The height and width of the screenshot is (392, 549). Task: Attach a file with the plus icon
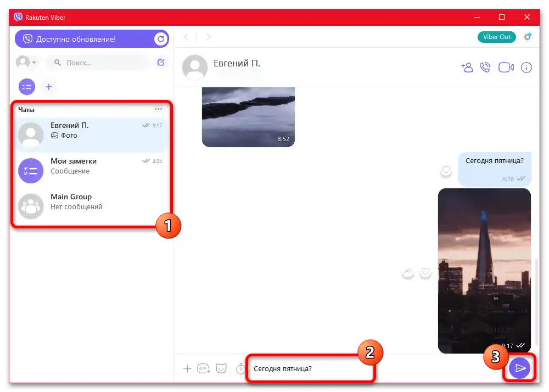187,368
